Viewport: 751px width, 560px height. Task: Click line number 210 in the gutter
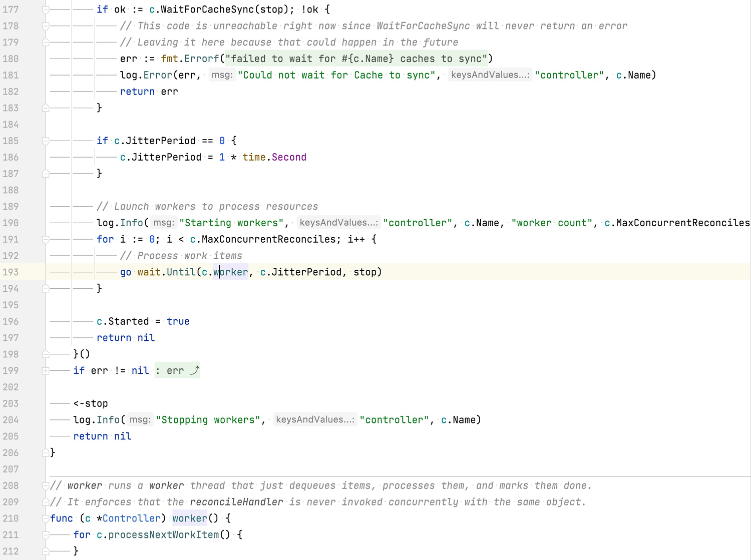point(11,518)
